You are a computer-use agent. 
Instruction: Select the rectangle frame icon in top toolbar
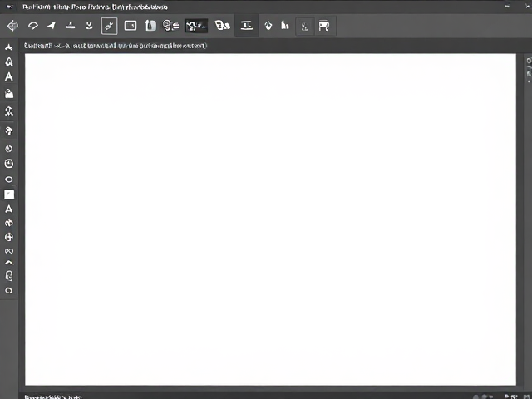[131, 26]
